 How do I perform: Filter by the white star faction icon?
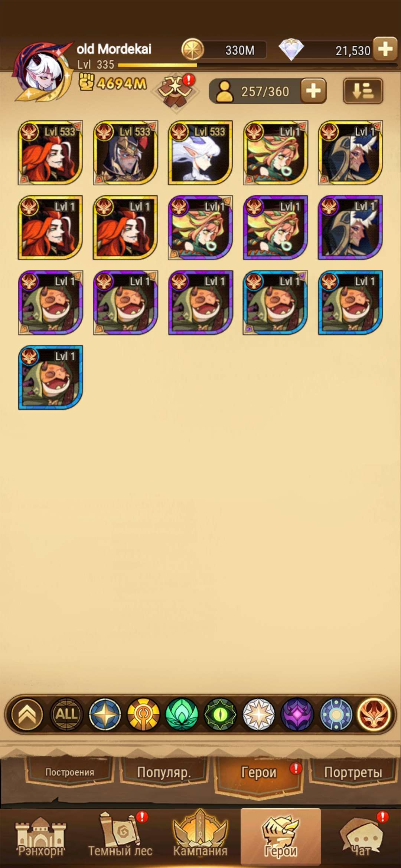tap(259, 714)
